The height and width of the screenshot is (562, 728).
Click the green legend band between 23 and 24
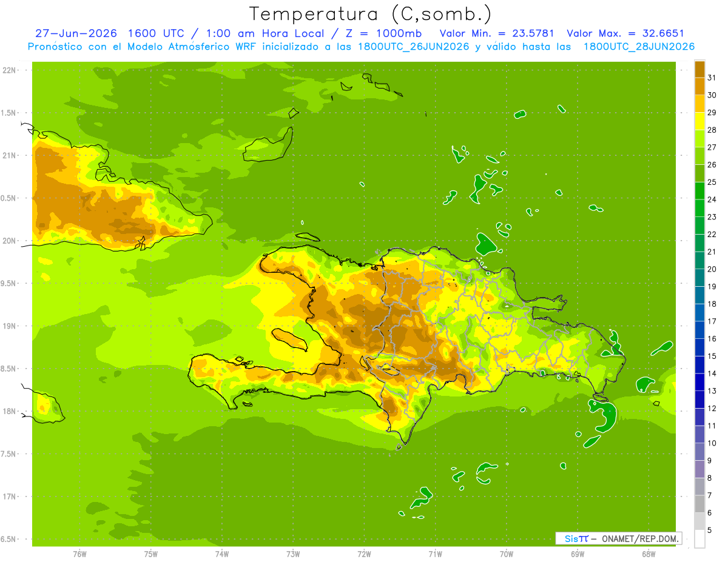(x=699, y=209)
